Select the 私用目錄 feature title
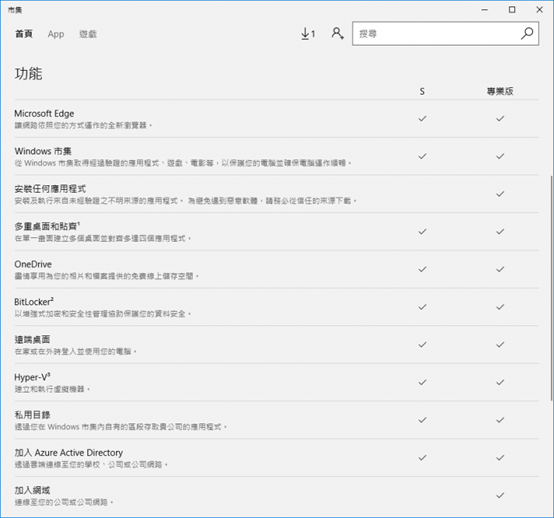The image size is (554, 518). click(x=32, y=415)
